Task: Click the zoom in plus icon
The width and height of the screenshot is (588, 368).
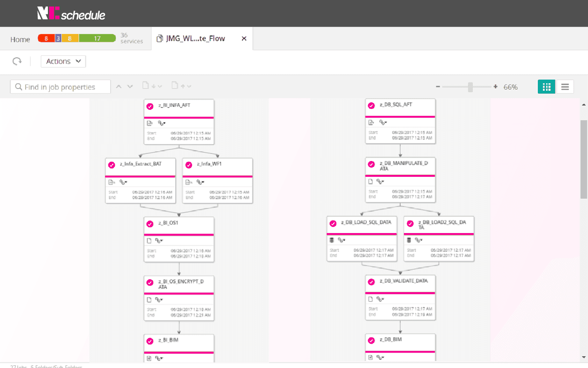Action: pos(496,87)
